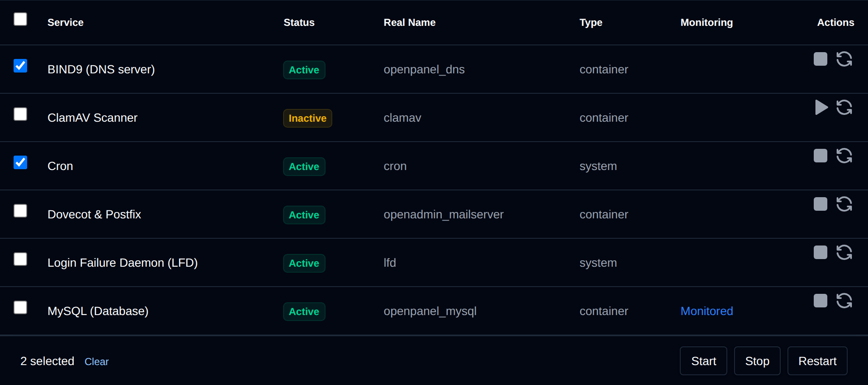Uncheck the BIND9 (DNS server) checkbox

click(x=20, y=66)
